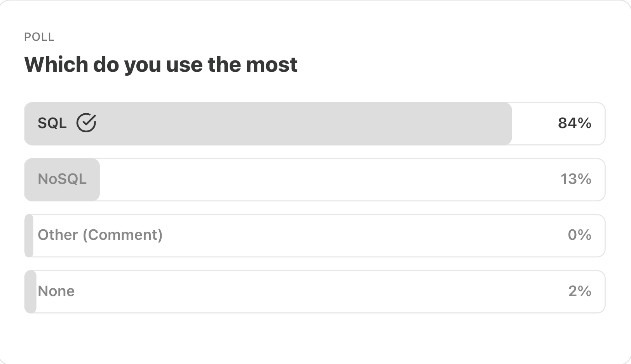The height and width of the screenshot is (364, 631).
Task: Click the thin gray bar in Other row
Action: pos(29,236)
